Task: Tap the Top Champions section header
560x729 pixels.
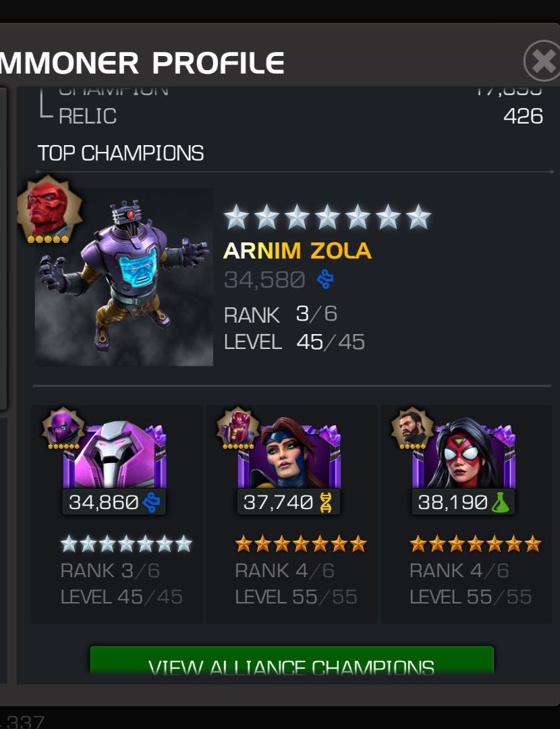Action: 120,153
